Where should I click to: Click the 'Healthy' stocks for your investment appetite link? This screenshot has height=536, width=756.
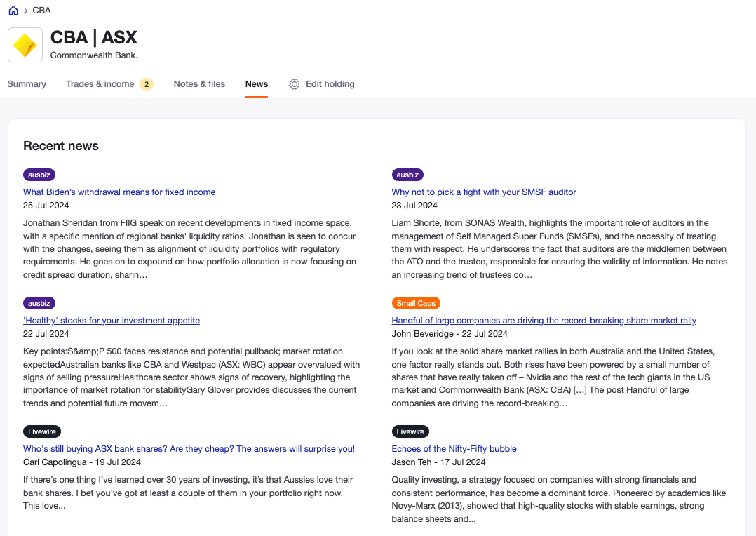tap(111, 320)
